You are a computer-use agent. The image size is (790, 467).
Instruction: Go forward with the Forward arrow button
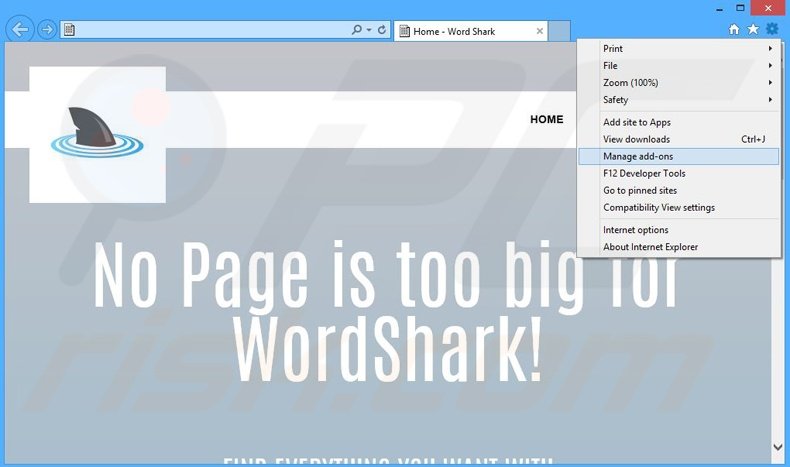tap(47, 30)
